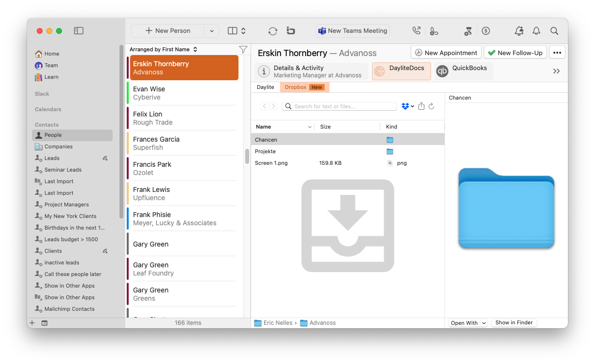Image resolution: width=595 pixels, height=364 pixels.
Task: Reload the file browser listing
Action: pos(431,106)
